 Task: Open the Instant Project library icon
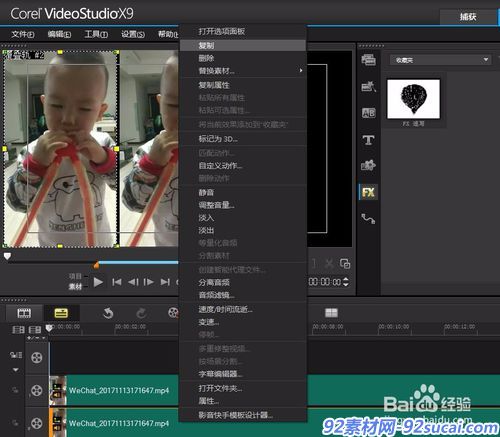point(368,87)
